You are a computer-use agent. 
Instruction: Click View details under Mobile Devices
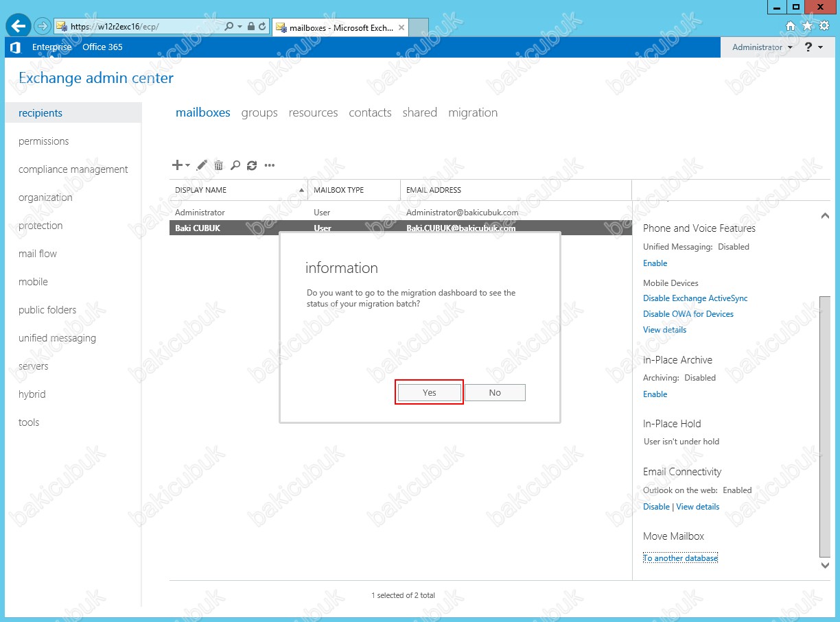click(x=665, y=330)
